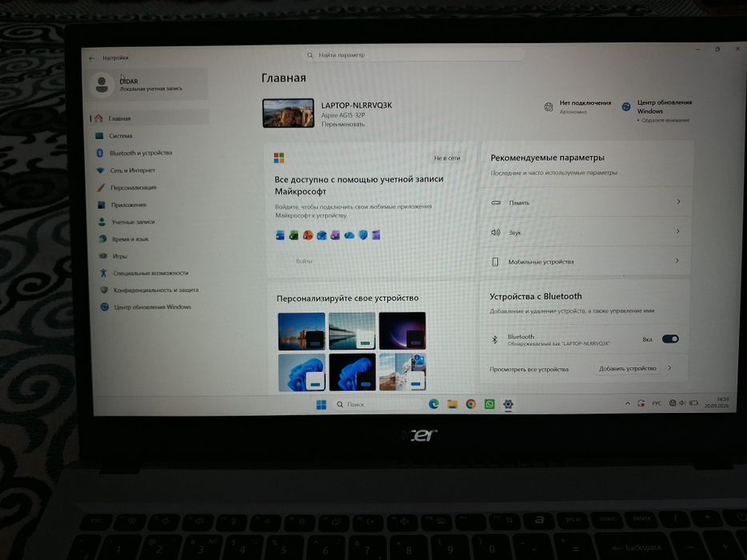The width and height of the screenshot is (747, 560).
Task: Click the Учетные записи person icon
Action: (x=102, y=222)
